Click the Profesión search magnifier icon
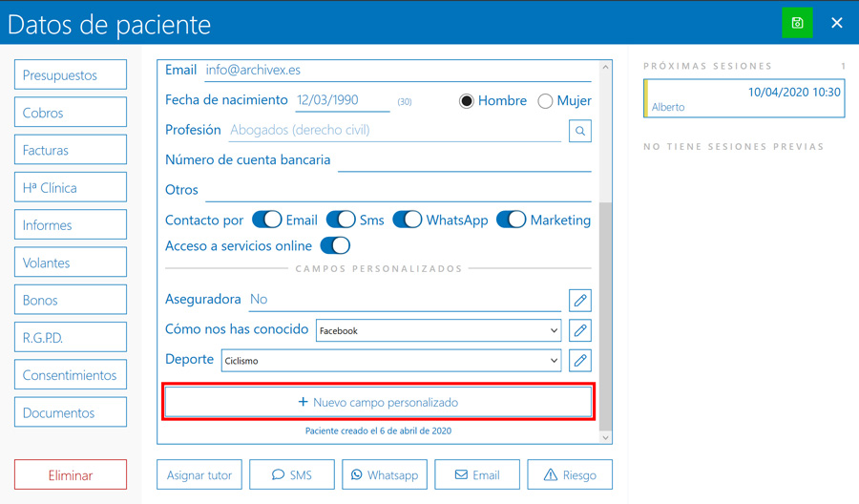This screenshot has height=504, width=859. (580, 131)
